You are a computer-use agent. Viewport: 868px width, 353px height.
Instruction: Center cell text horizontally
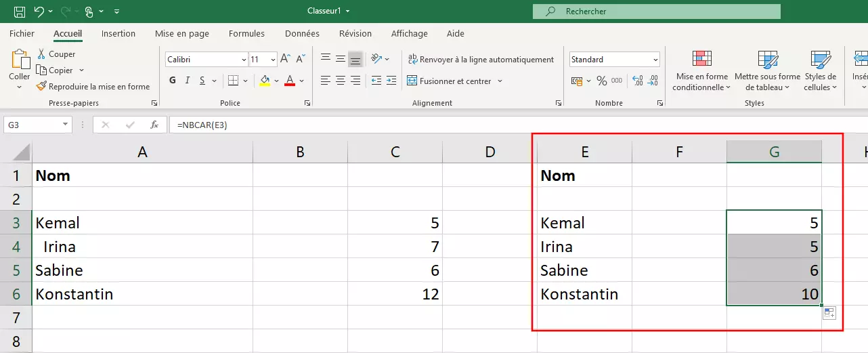pyautogui.click(x=341, y=81)
